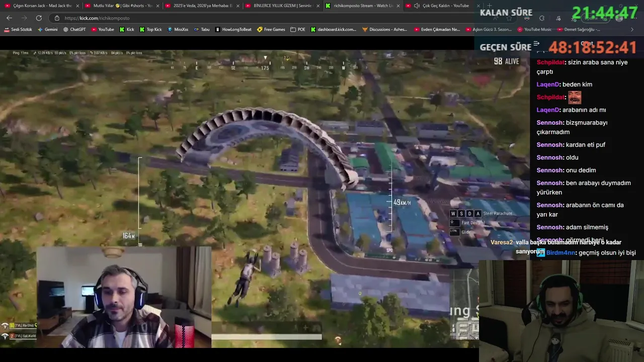Add page to favorites star icon

(509, 18)
